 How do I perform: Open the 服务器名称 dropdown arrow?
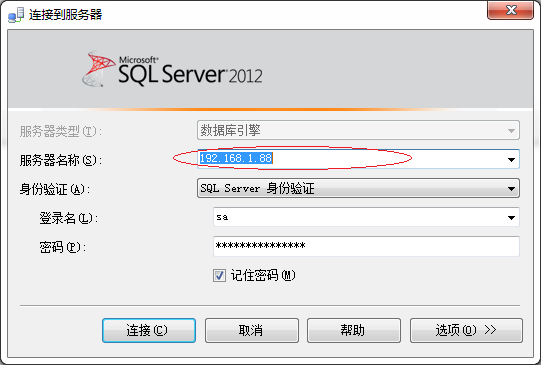(x=511, y=159)
